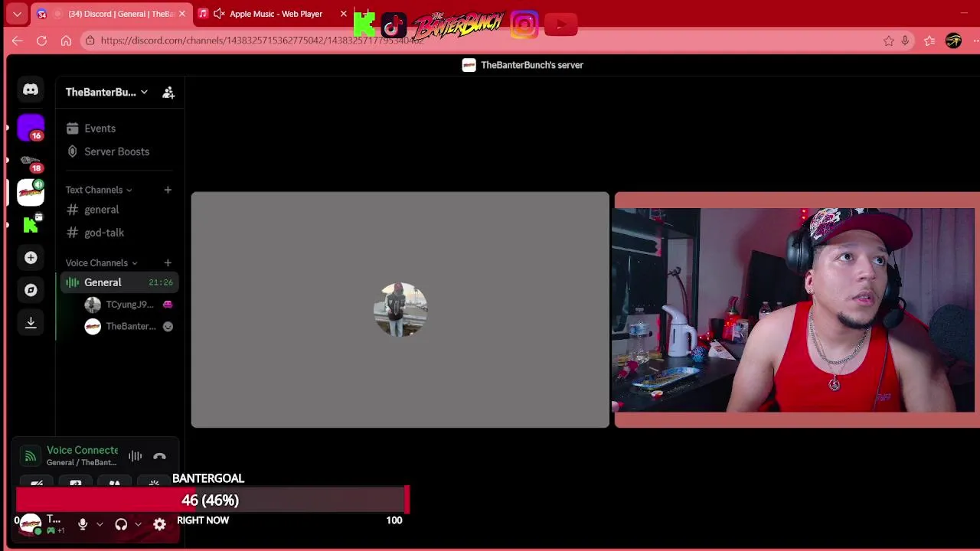This screenshot has height=551, width=980.
Task: Expand TheBanterBunch server menu dropdown
Action: point(144,92)
